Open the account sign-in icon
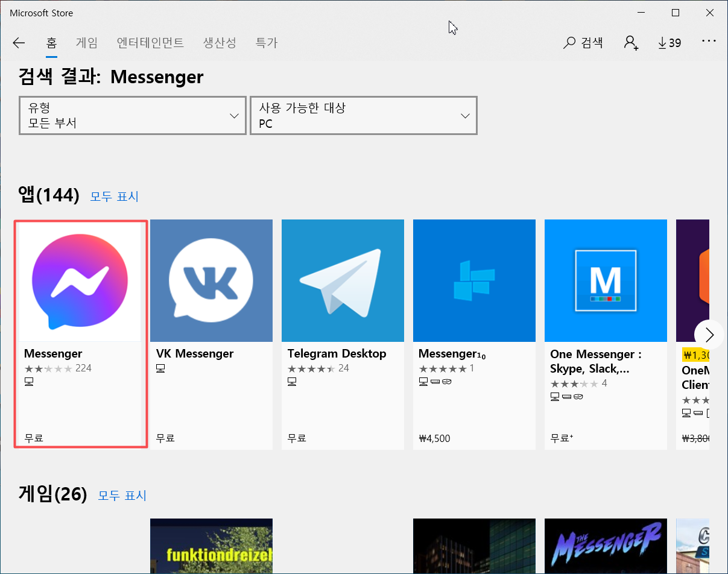Image resolution: width=728 pixels, height=574 pixels. [631, 43]
